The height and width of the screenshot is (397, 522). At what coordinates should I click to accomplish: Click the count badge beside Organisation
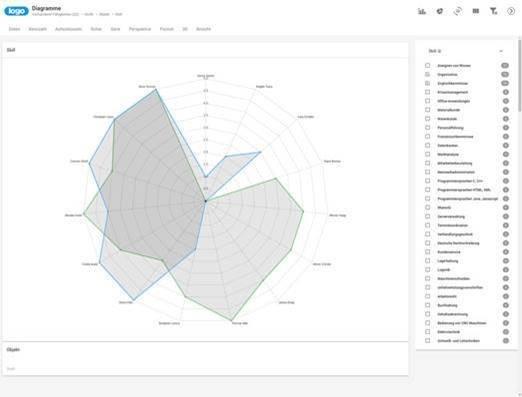point(505,74)
